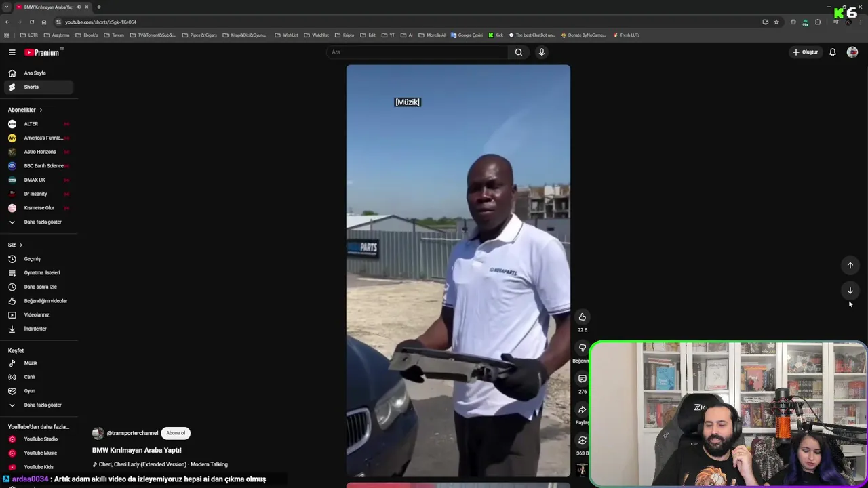Click the browser address bar URL

click(100, 22)
